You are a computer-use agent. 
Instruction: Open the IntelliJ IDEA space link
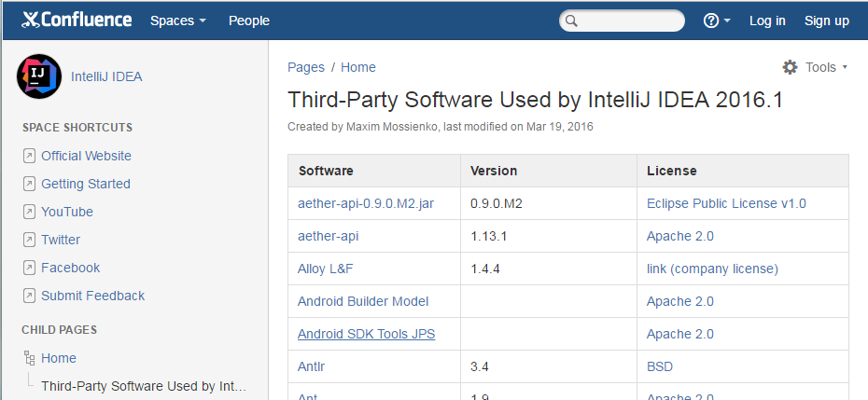point(106,76)
